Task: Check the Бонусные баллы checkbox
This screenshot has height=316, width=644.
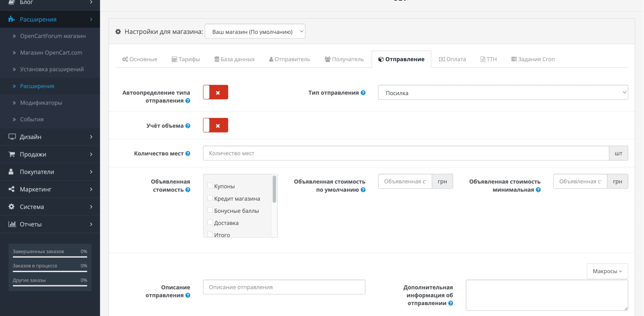Action: coord(210,210)
